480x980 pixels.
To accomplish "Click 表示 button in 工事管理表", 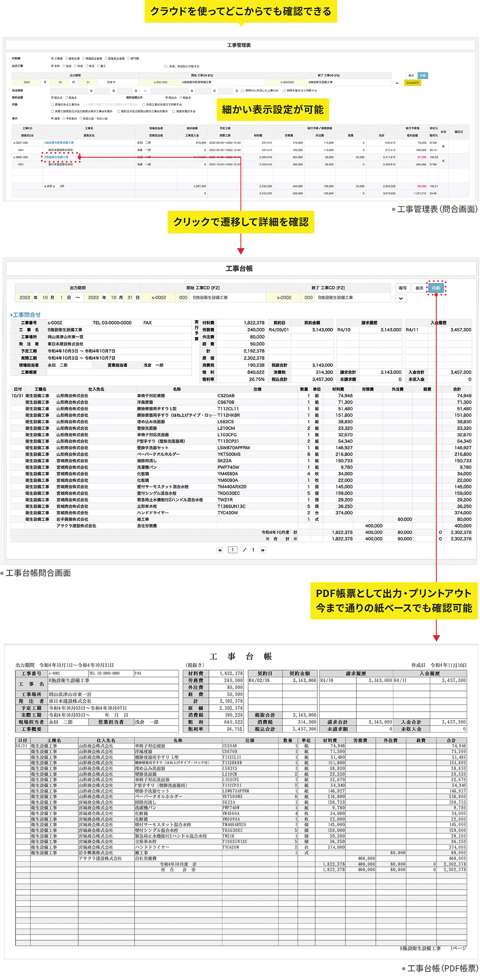I will pyautogui.click(x=411, y=76).
